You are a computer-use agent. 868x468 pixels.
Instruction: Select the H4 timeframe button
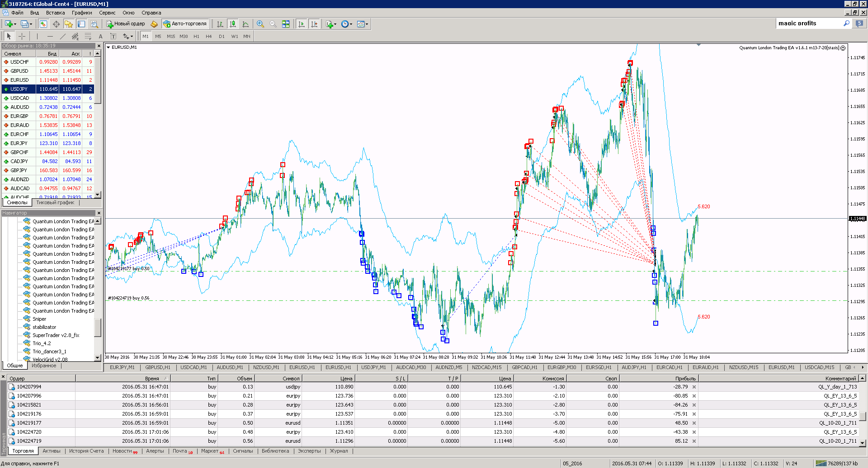(x=208, y=36)
